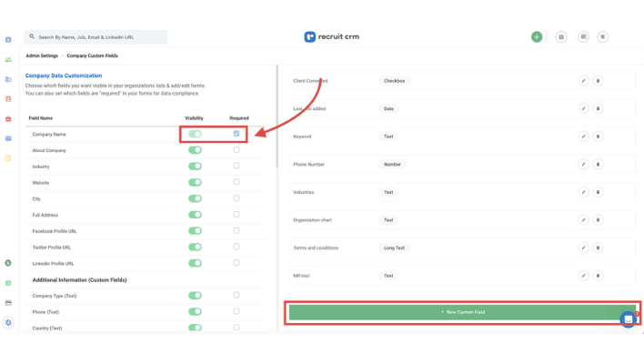
Task: Mark Industry as a required field
Action: click(236, 167)
